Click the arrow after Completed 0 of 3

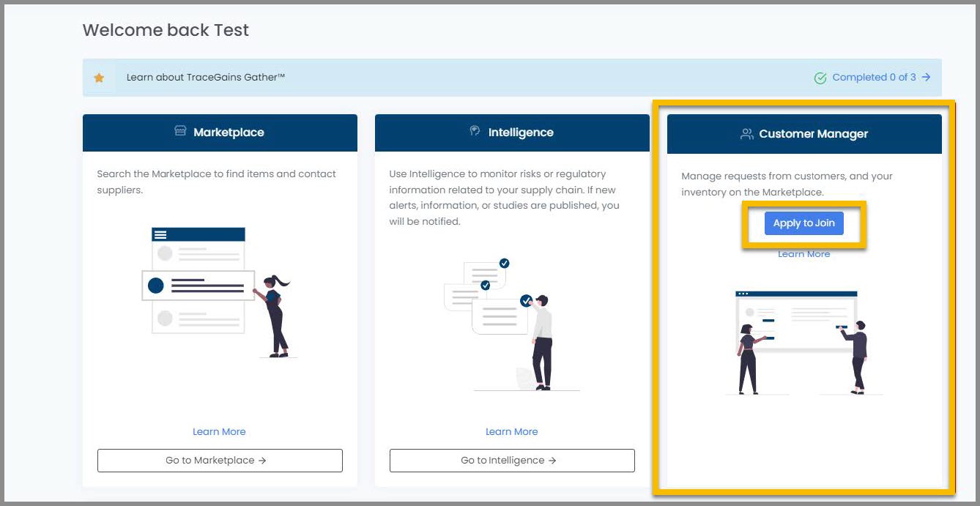coord(927,77)
